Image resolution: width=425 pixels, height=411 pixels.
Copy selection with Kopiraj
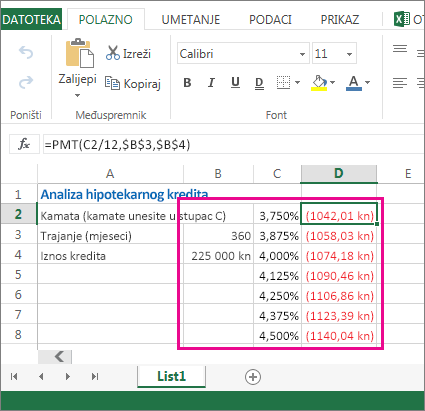[133, 83]
